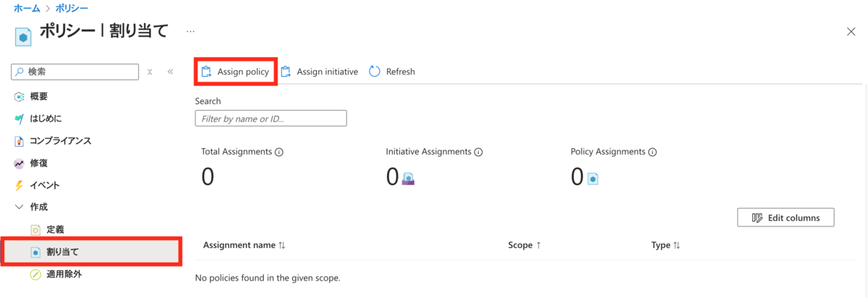Click the Edit columns button
Image resolution: width=868 pixels, height=298 pixels.
tap(786, 218)
